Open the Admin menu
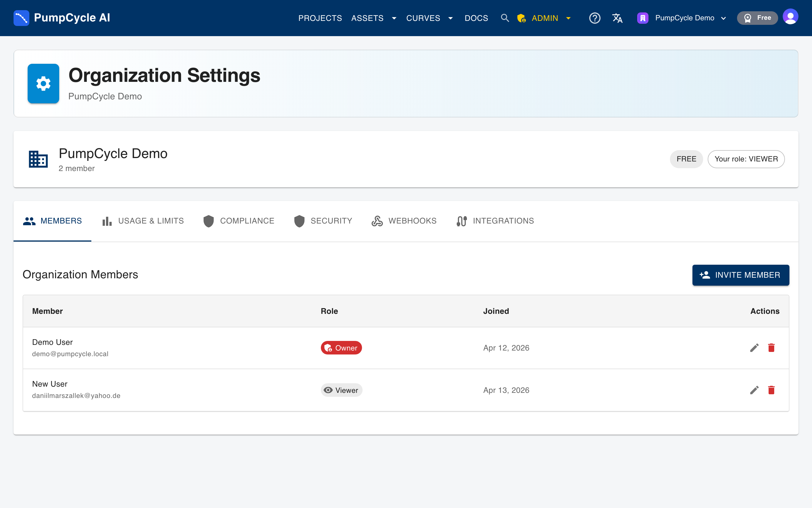This screenshot has width=812, height=508. (x=545, y=18)
